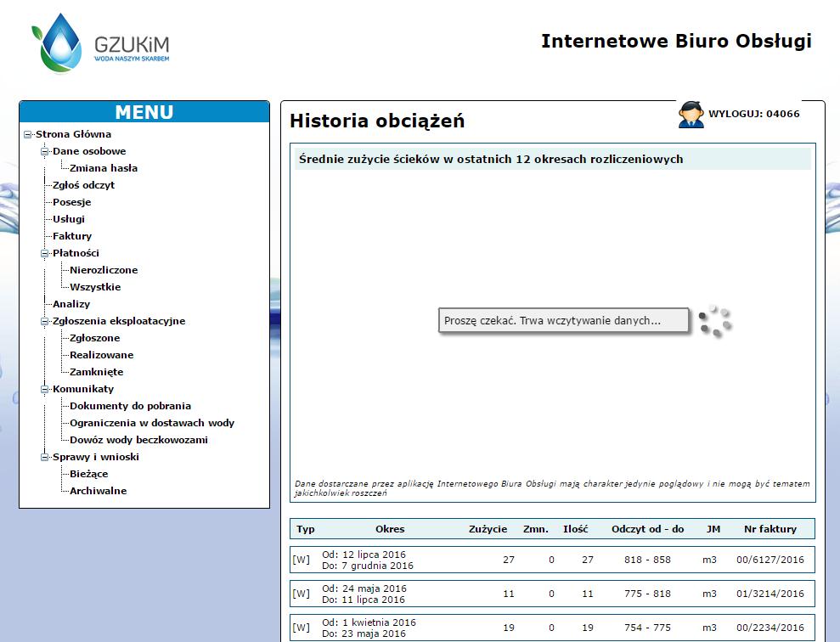The image size is (840, 642).
Task: Click the row 'Od: 24 maja 2016'
Action: click(552, 594)
